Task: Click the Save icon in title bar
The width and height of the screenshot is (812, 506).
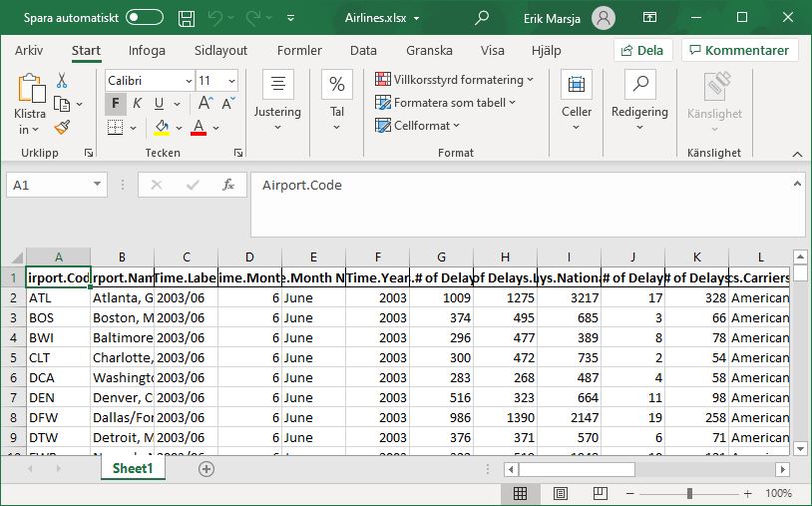Action: pyautogui.click(x=187, y=17)
